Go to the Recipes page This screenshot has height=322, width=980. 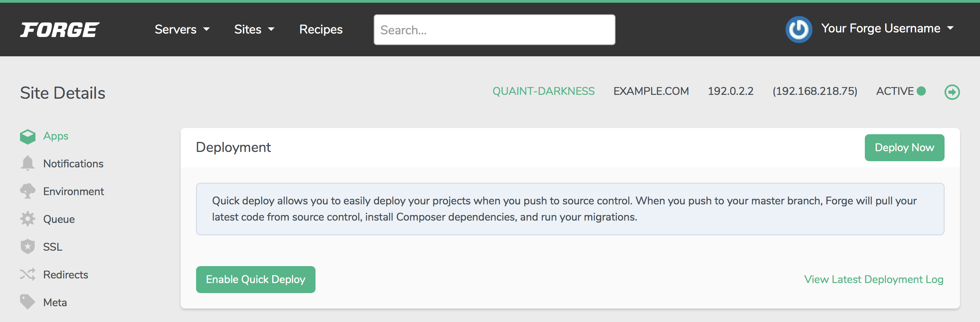tap(321, 29)
